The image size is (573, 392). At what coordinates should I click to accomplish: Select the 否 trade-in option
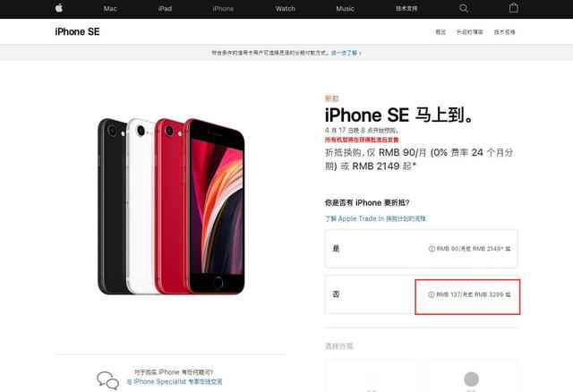click(x=422, y=294)
